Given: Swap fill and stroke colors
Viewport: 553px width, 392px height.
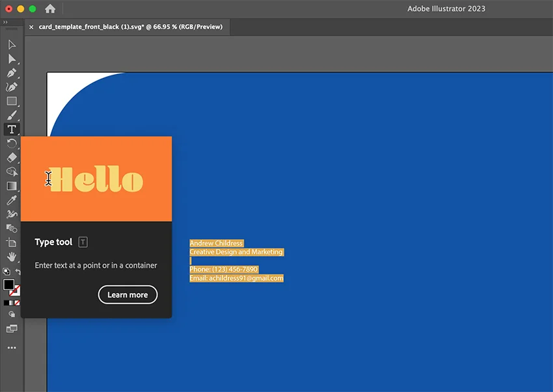Looking at the screenshot, I should click(x=18, y=272).
